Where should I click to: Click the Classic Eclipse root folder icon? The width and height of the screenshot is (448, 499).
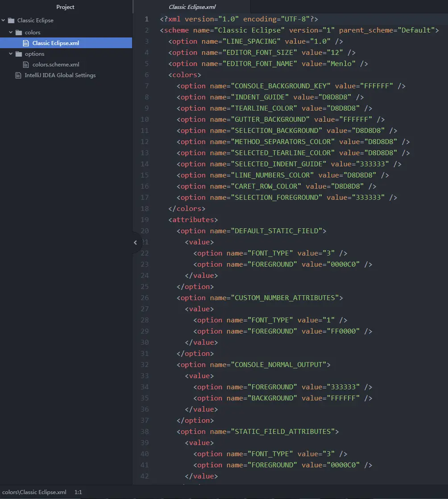(12, 21)
